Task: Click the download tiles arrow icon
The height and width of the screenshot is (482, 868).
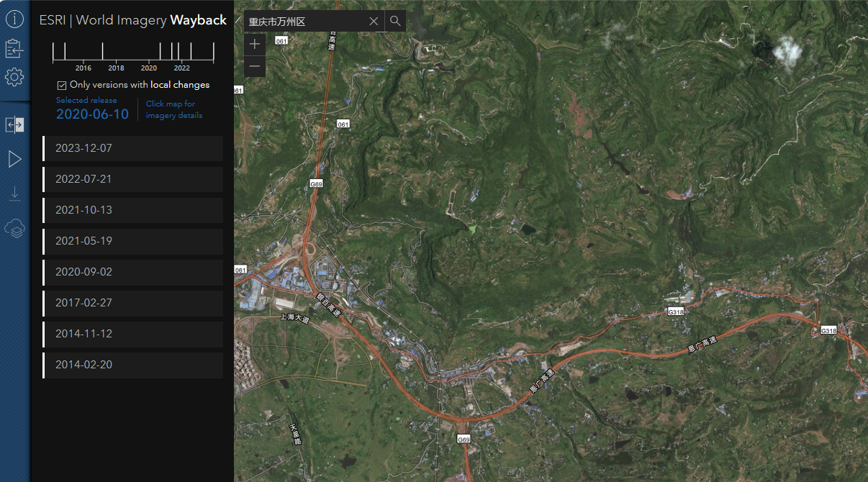Action: pos(14,193)
